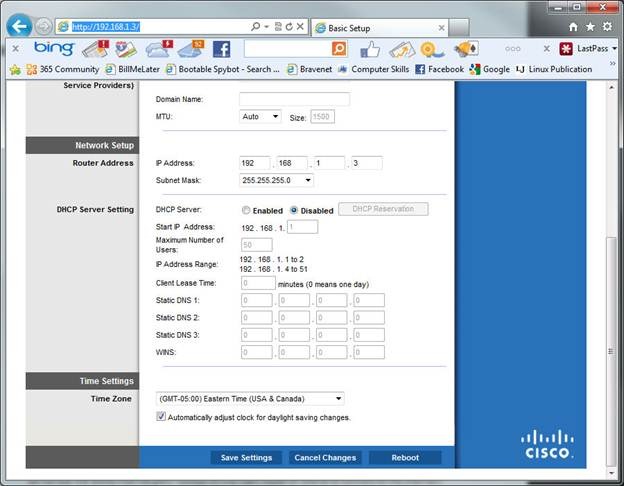Click the Maximum Number of Users field

click(x=257, y=245)
